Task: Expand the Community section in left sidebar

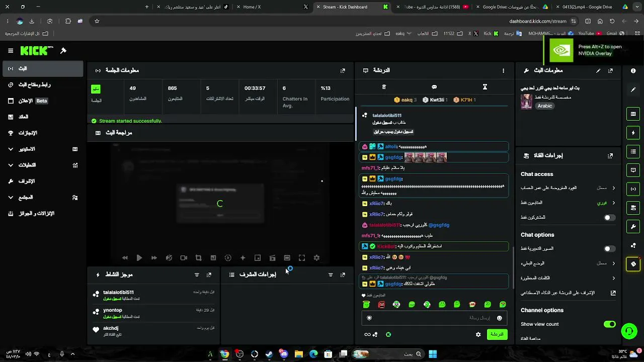Action: [x=43, y=198]
